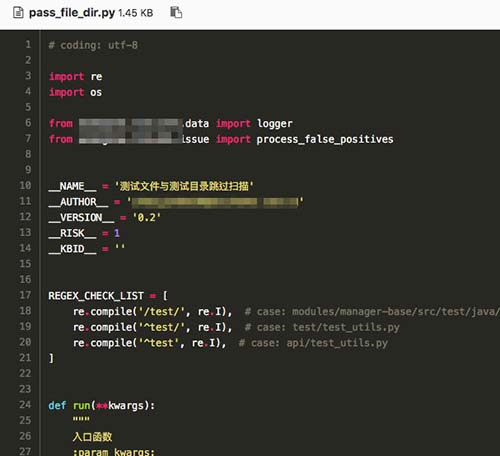Click line number 24 beside def run
Screen dimensions: 500x456
tap(25, 405)
